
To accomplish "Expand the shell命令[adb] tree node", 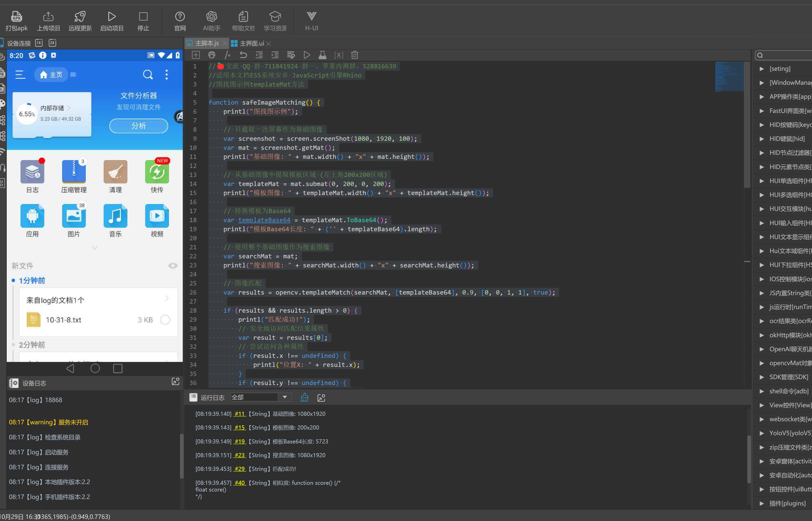I will click(762, 391).
